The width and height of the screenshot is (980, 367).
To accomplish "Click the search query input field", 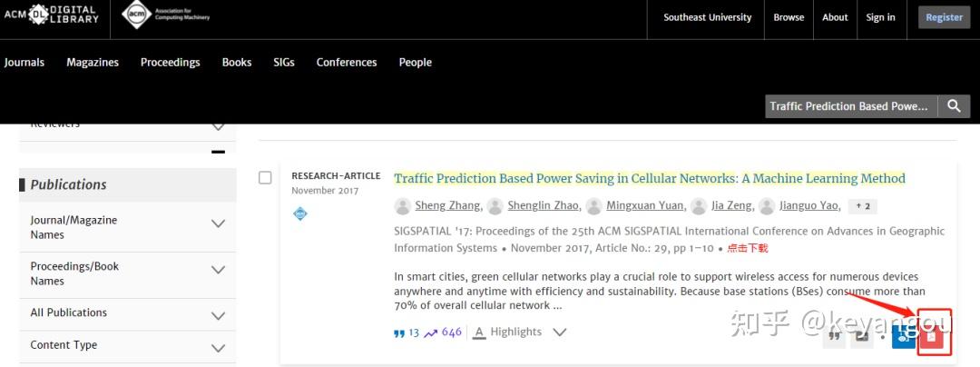I will [849, 106].
